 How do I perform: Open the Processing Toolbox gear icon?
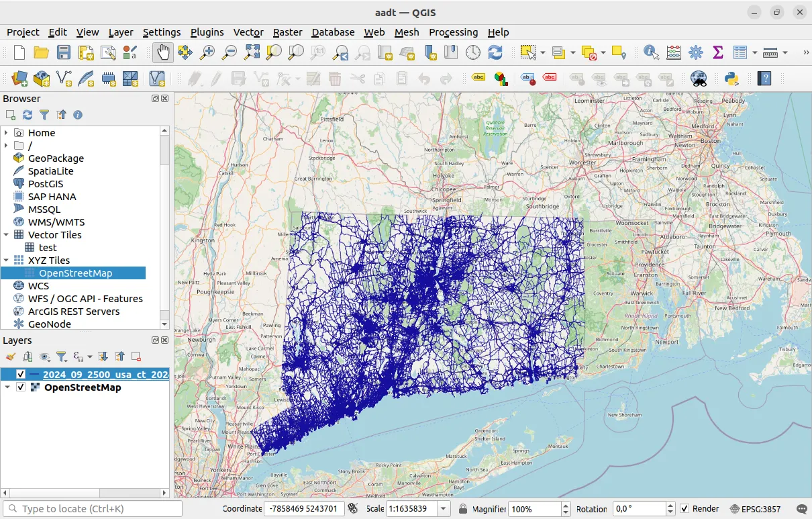coord(695,52)
